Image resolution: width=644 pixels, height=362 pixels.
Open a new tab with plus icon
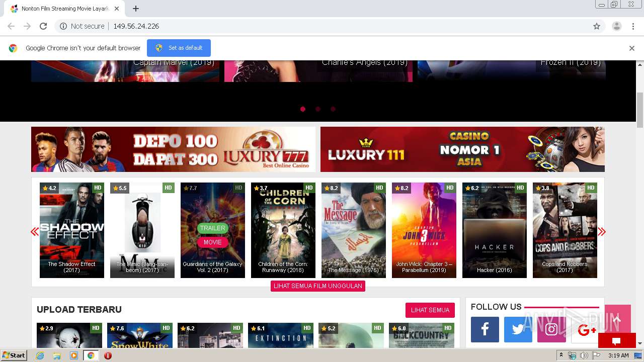(x=136, y=9)
